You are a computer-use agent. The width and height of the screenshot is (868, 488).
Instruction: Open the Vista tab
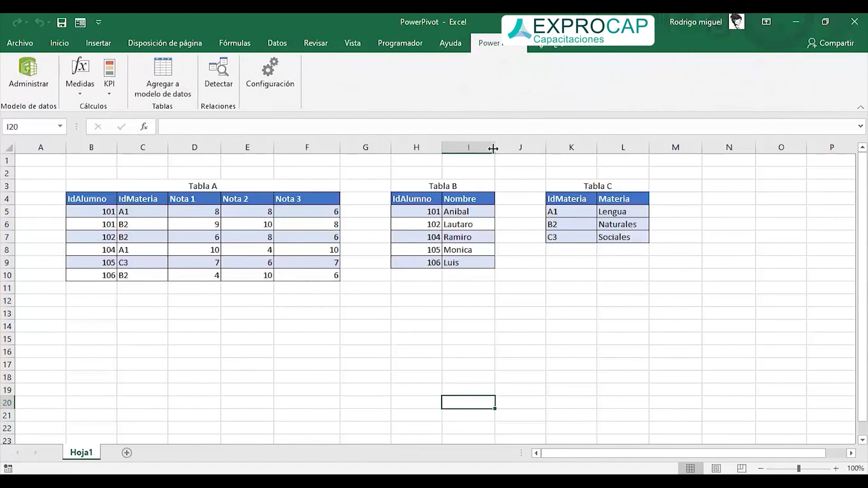tap(353, 43)
